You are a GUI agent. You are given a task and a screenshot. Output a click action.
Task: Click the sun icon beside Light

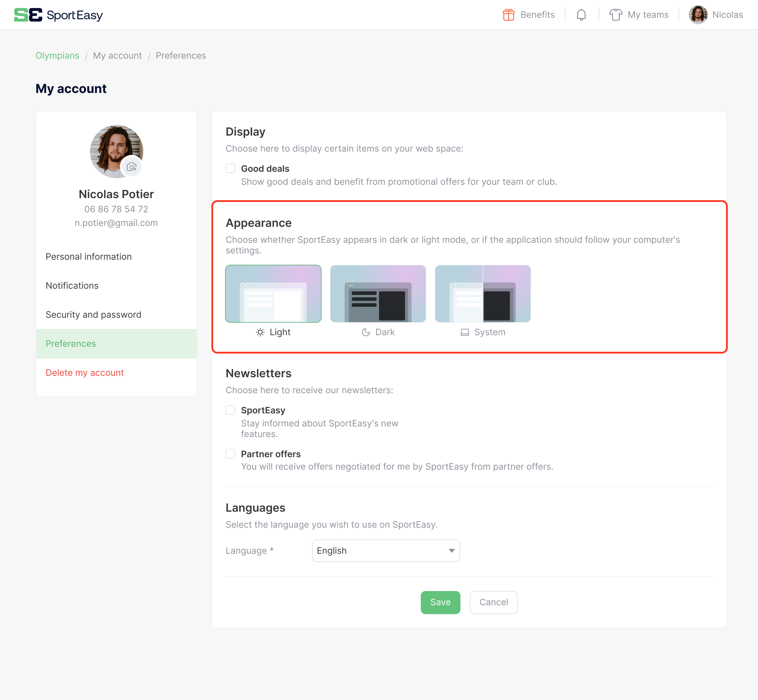(260, 332)
